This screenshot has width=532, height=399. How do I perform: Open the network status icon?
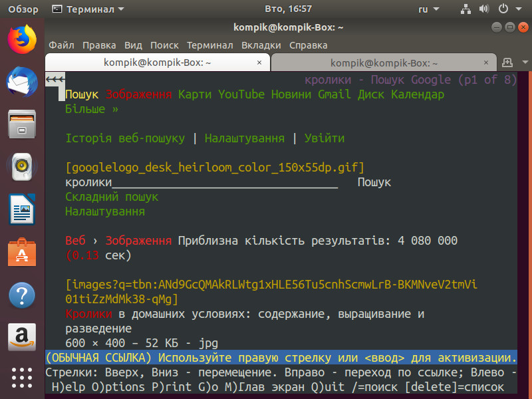click(465, 9)
